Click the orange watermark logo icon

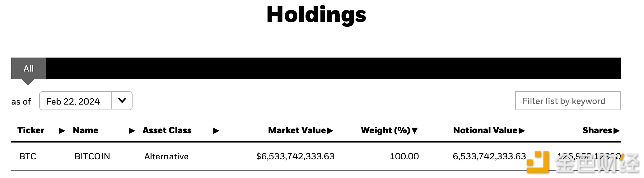pyautogui.click(x=538, y=162)
